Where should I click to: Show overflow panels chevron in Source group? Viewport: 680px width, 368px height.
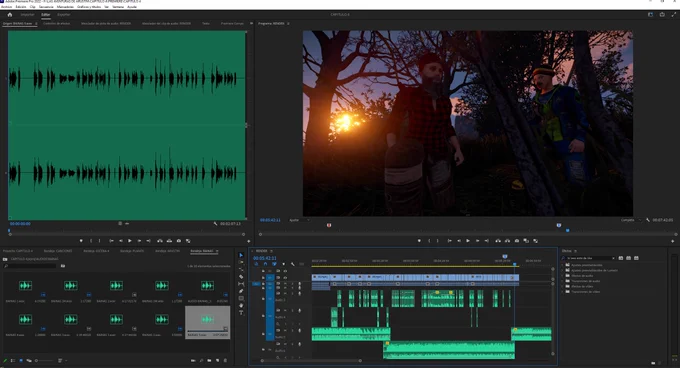[x=251, y=23]
